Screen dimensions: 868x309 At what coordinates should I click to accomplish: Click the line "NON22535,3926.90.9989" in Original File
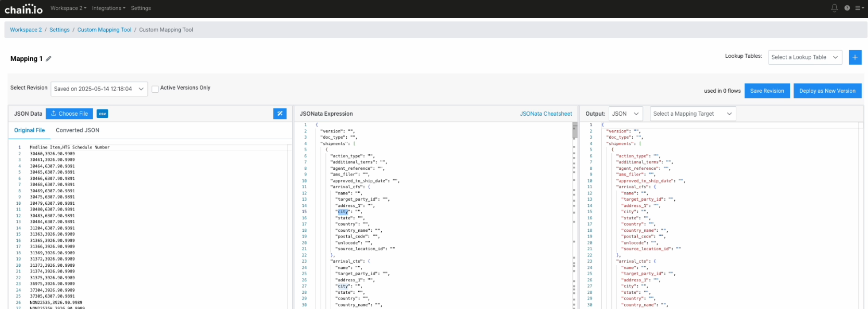(56, 303)
